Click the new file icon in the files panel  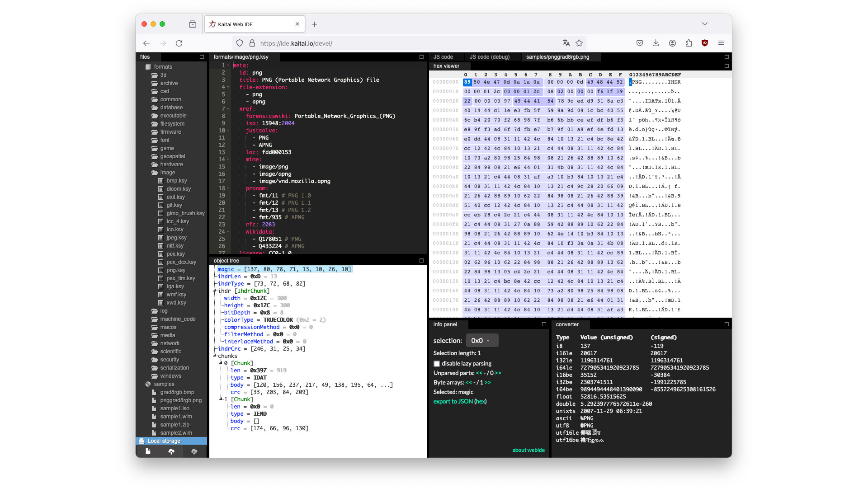click(148, 451)
